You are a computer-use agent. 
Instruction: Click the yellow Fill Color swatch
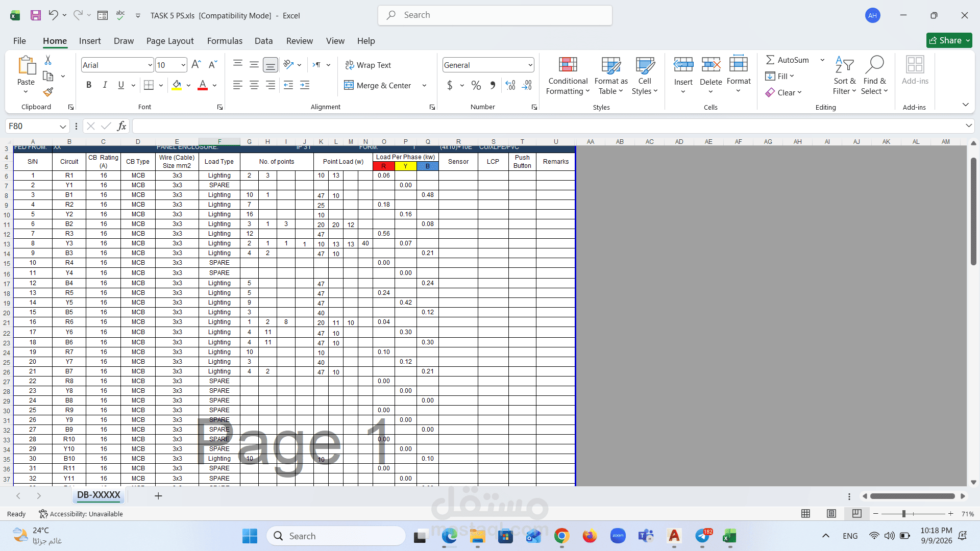[x=177, y=85]
